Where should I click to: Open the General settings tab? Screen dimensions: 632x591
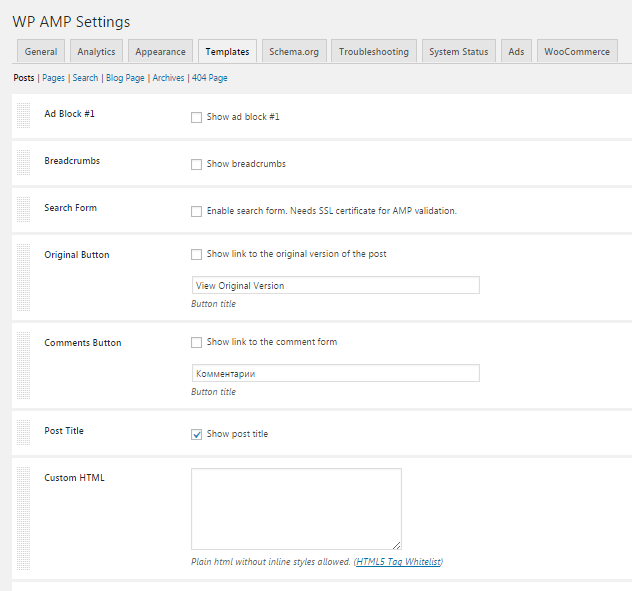[41, 51]
